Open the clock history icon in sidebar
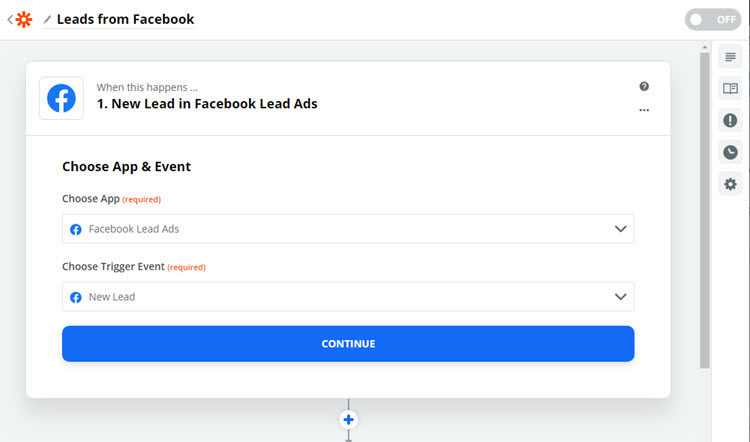Image resolution: width=750 pixels, height=442 pixels. point(730,152)
